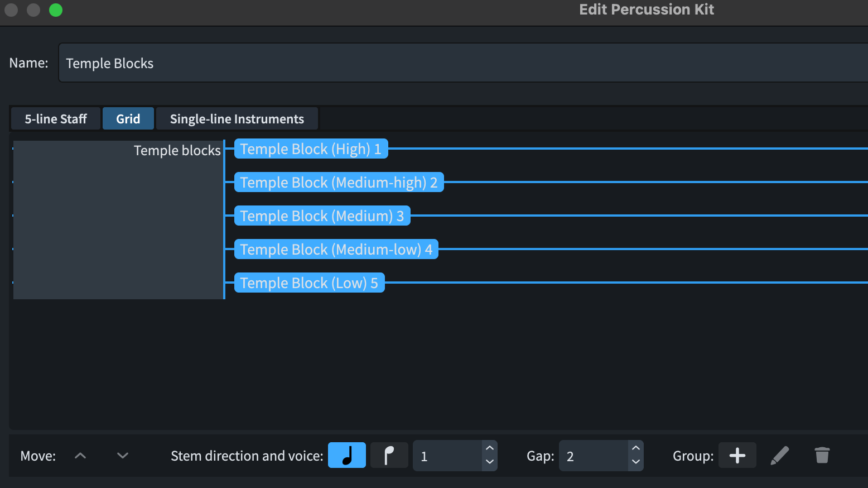Switch to the 5-line Staff tab

(x=56, y=119)
